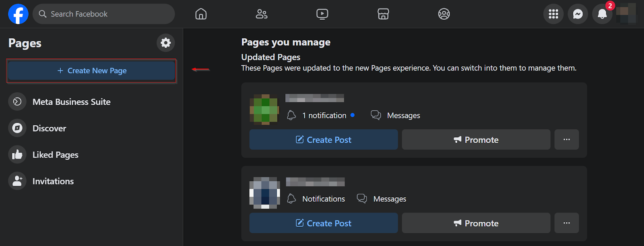
Task: Open the more options menu on first page card
Action: (567, 140)
